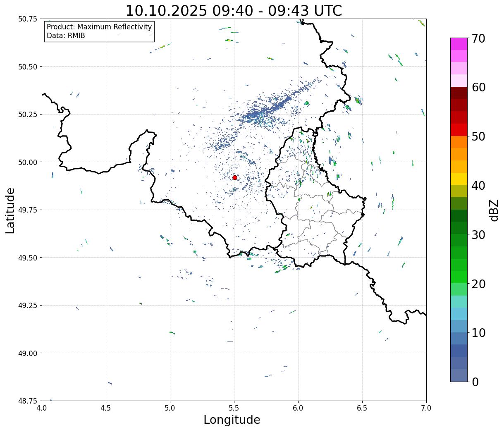Screen dimensions: 504x430
Task: Click longitude tick label 5.5
Action: click(234, 408)
